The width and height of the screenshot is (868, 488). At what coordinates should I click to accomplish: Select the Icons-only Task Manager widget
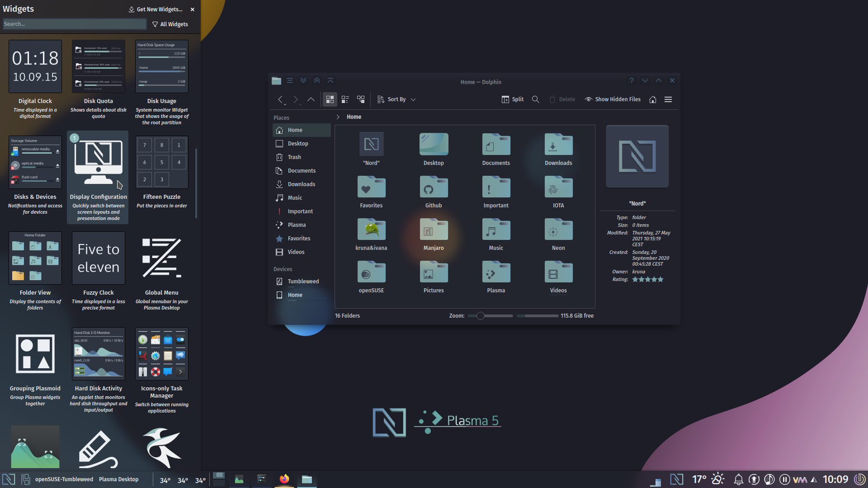click(162, 371)
